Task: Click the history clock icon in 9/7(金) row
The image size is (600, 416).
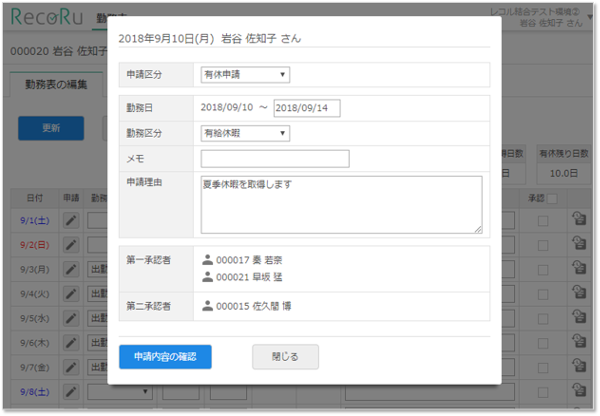Action: (579, 366)
